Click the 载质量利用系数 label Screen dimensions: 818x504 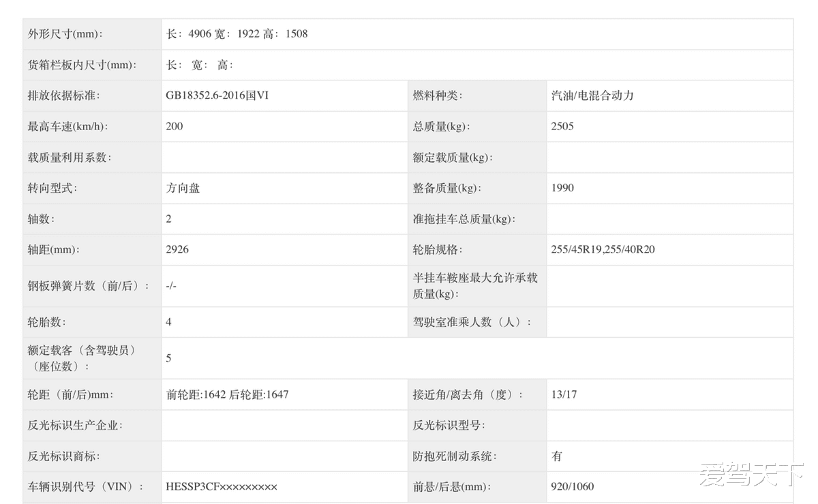[70, 157]
